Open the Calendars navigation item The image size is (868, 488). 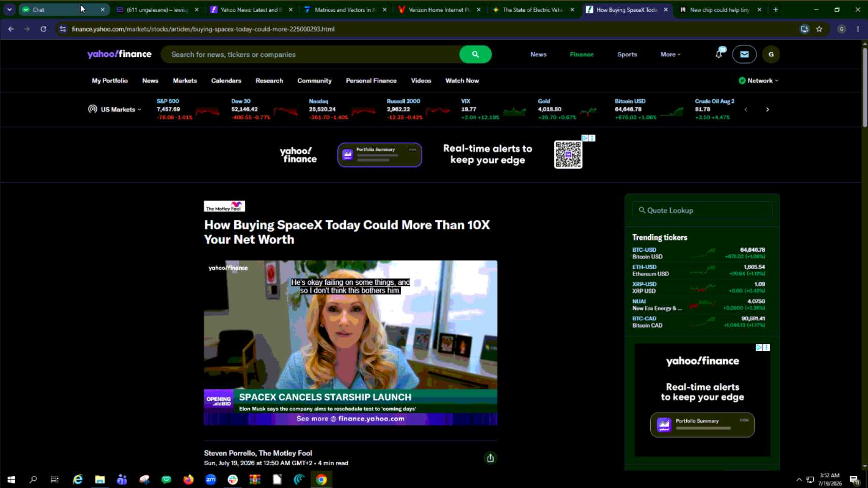[x=226, y=81]
